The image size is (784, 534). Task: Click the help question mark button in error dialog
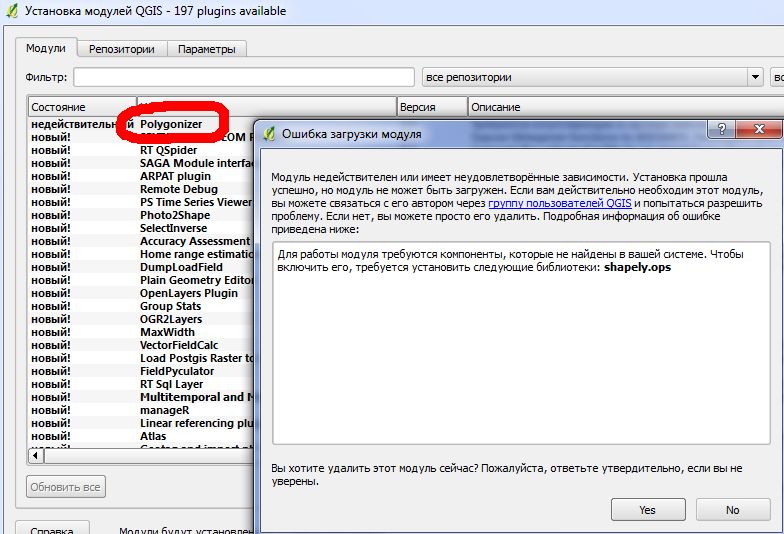pyautogui.click(x=722, y=129)
